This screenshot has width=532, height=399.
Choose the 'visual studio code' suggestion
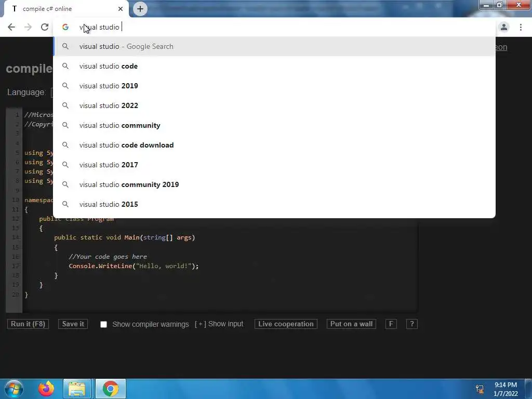click(274, 66)
